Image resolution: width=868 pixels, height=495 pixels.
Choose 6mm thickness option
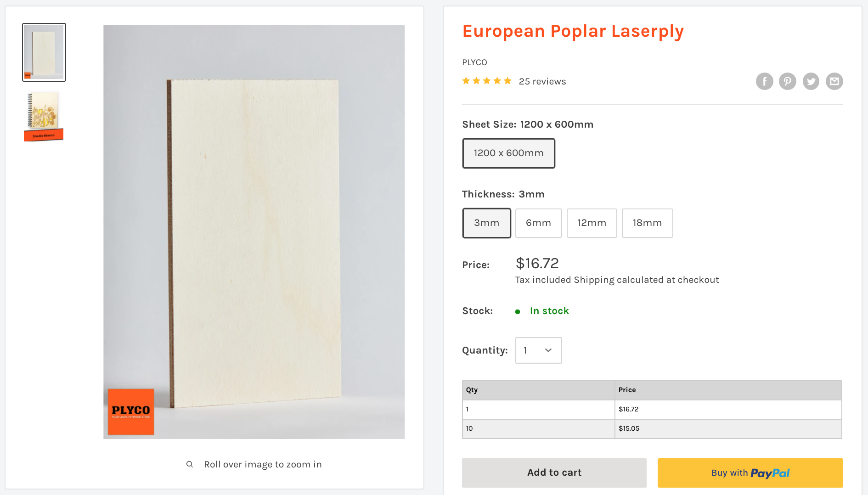538,223
